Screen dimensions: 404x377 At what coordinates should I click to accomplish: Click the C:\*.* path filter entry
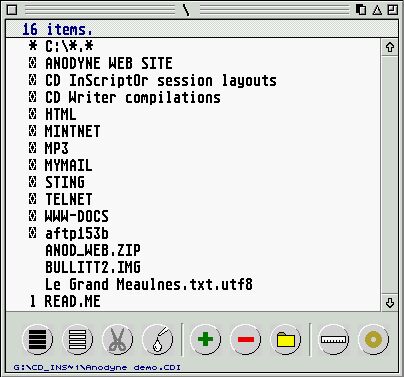[x=69, y=46]
